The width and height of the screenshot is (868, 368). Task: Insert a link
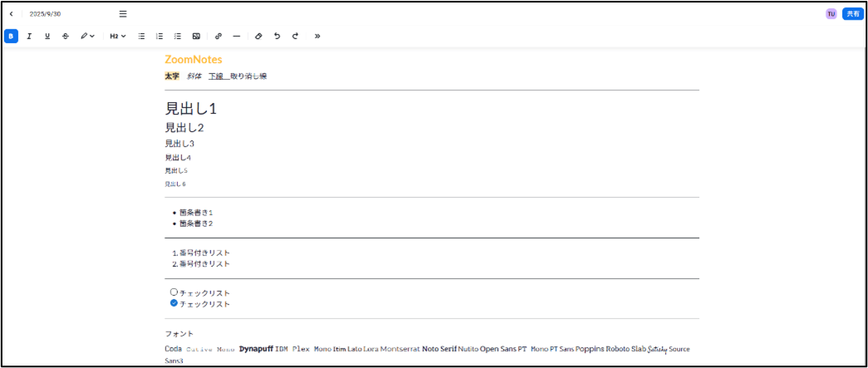(x=218, y=36)
